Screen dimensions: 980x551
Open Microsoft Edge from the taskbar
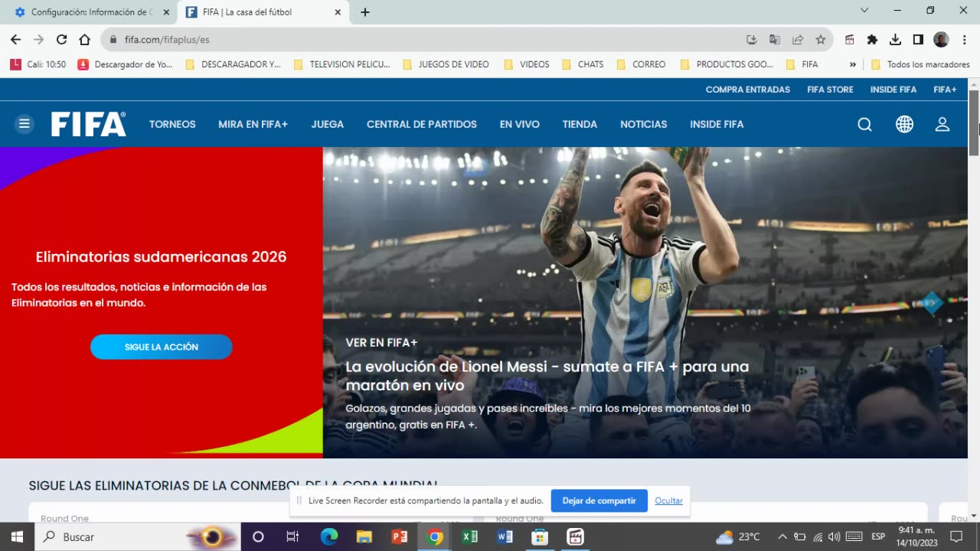pos(329,537)
